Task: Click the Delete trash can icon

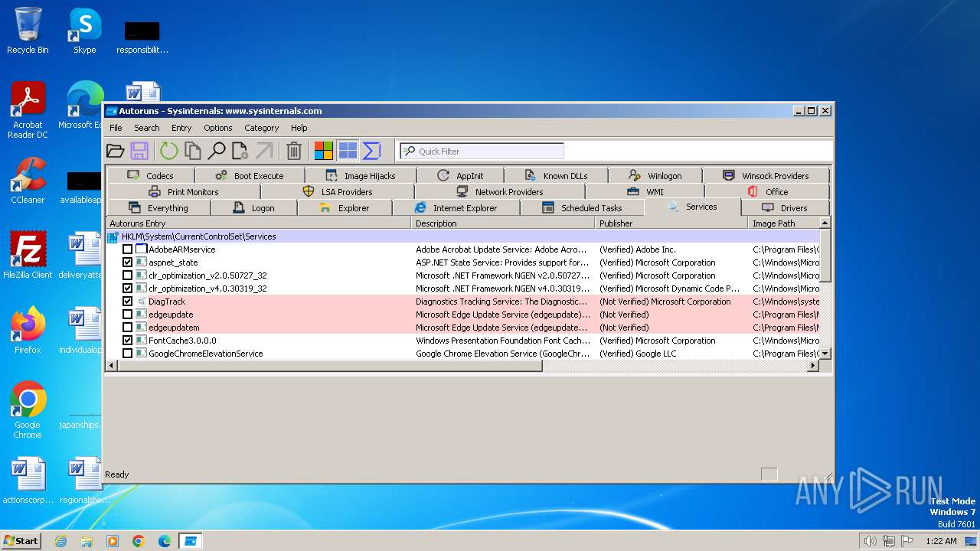Action: pos(294,151)
